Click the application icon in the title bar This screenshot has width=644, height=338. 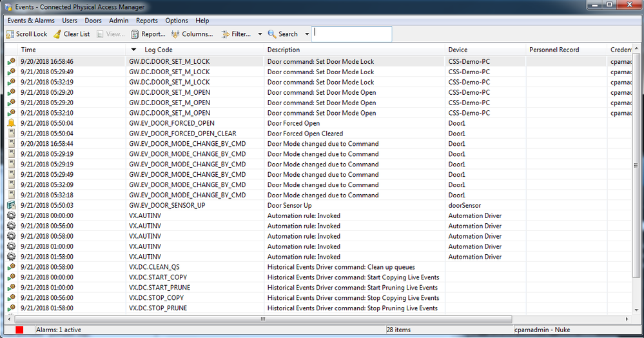coord(8,7)
